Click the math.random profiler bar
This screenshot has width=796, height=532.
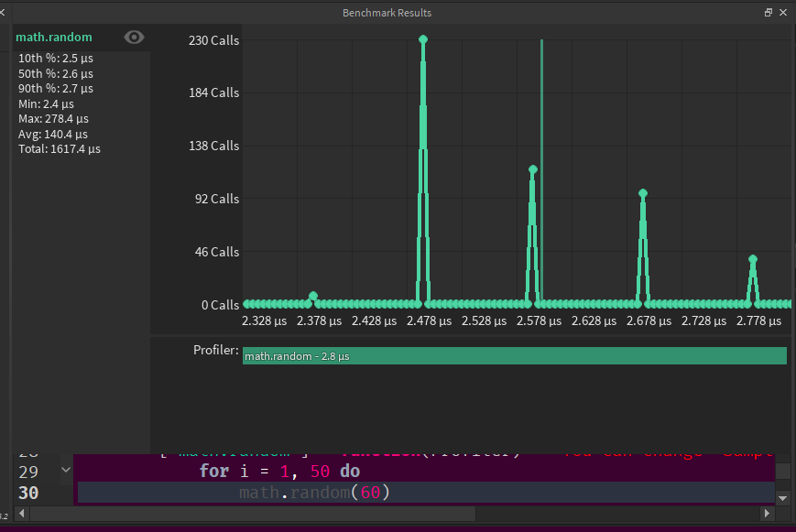tap(514, 355)
